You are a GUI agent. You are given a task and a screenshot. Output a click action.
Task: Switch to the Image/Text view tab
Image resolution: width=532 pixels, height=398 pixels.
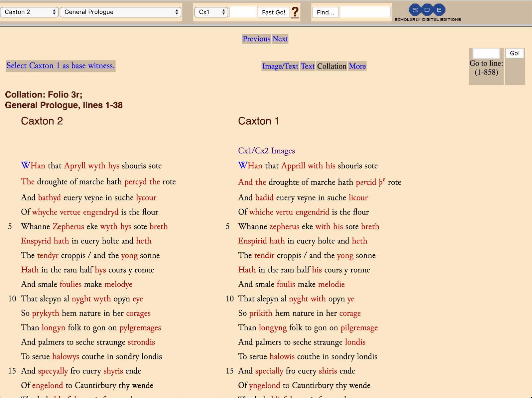280,66
